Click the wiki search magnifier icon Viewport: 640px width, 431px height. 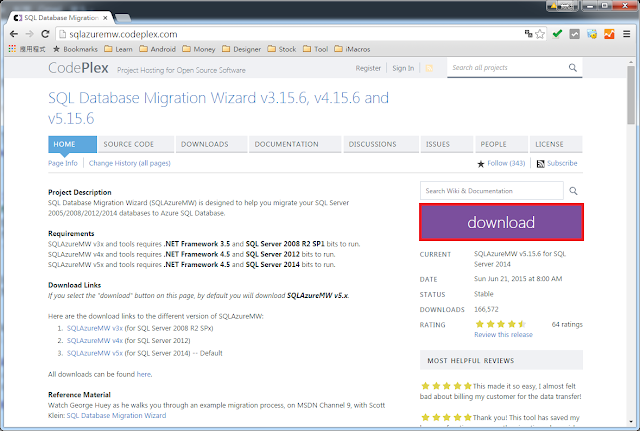[x=573, y=191]
